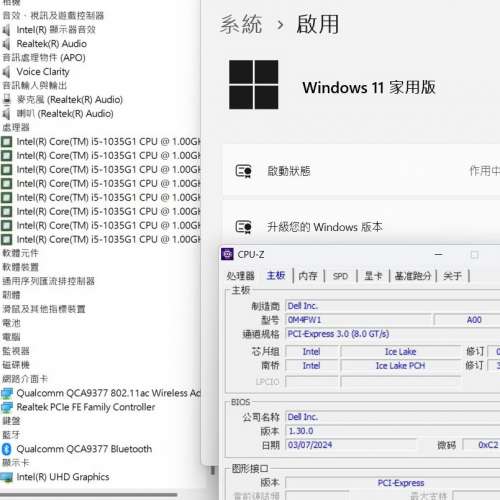
Task: Select the Realtek PCIe FE Family Controller icon
Action: point(7,407)
